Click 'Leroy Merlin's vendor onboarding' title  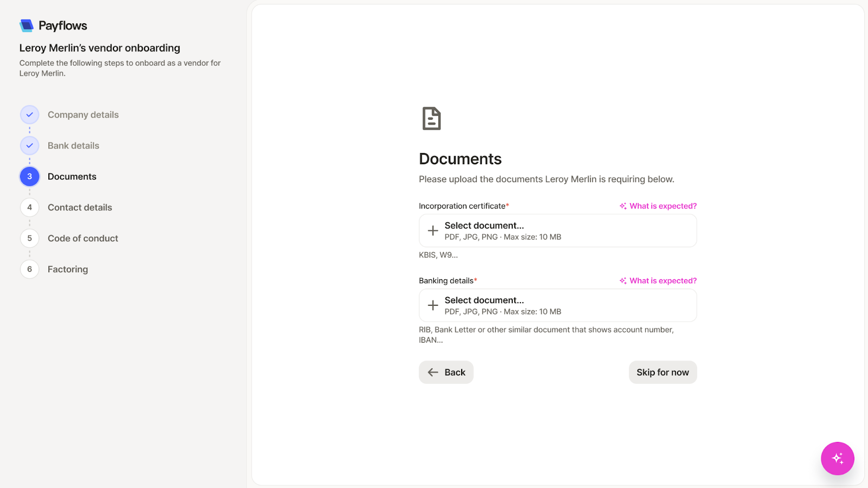point(100,48)
